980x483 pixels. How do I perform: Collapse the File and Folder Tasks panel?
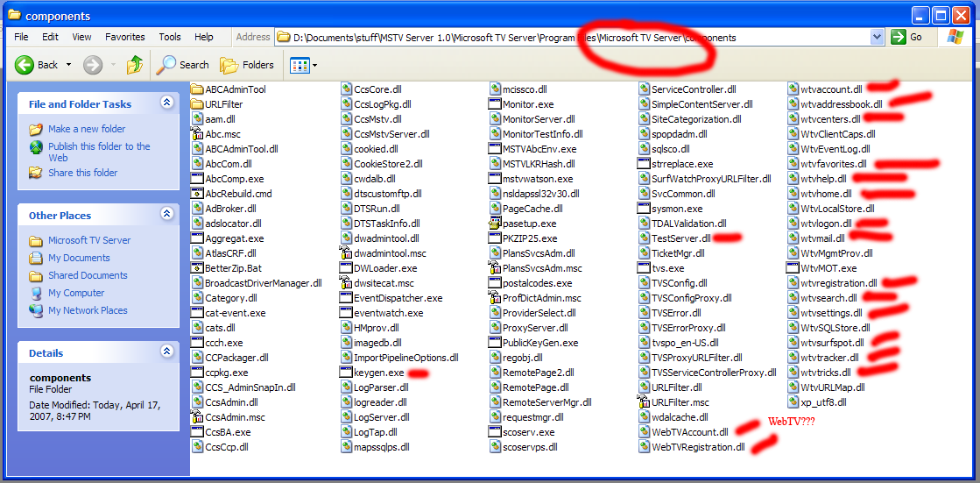click(167, 103)
